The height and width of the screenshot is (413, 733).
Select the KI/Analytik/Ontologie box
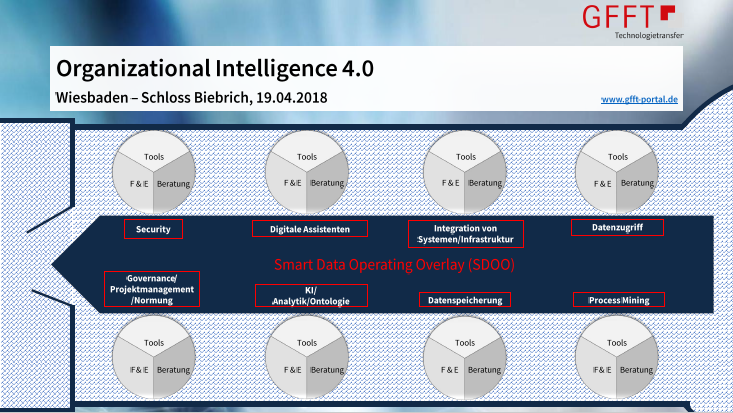pyautogui.click(x=311, y=296)
